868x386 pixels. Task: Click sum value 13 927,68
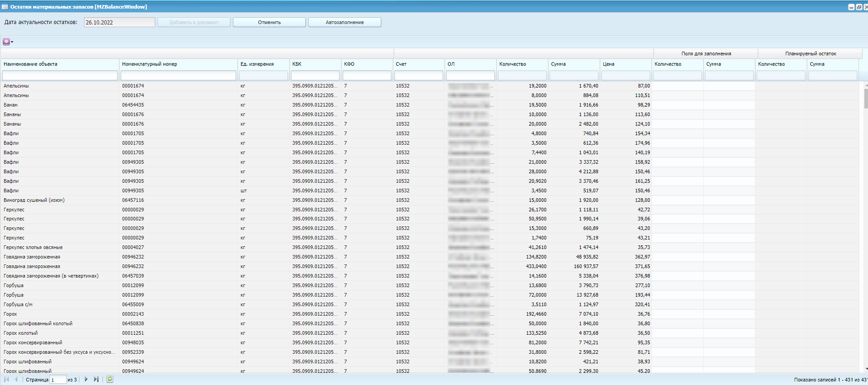587,295
